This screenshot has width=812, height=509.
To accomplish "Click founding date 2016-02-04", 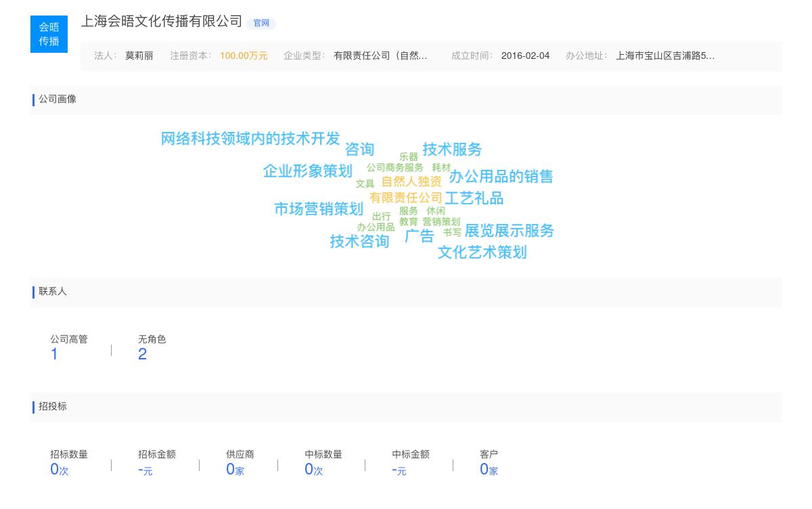I will tap(525, 56).
